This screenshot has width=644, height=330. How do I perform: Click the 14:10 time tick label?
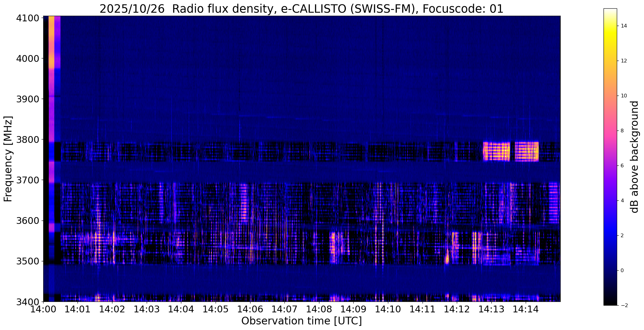388,309
